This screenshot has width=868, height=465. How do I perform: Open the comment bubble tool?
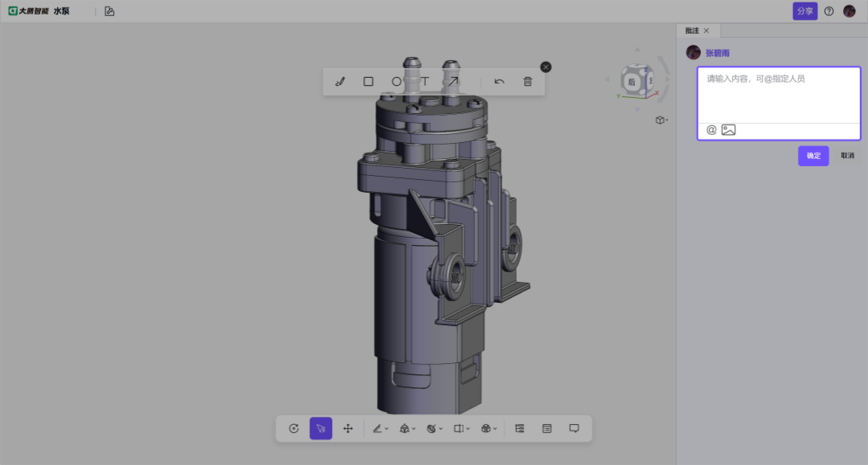click(574, 428)
